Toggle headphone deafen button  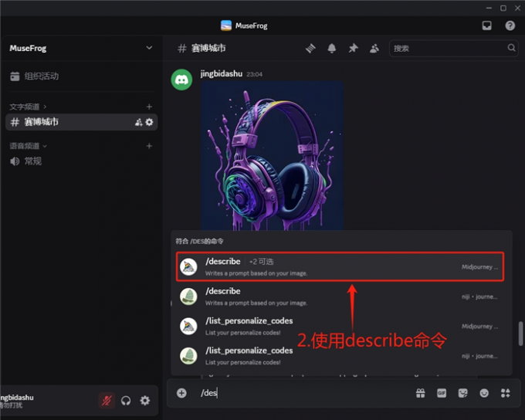tap(126, 401)
